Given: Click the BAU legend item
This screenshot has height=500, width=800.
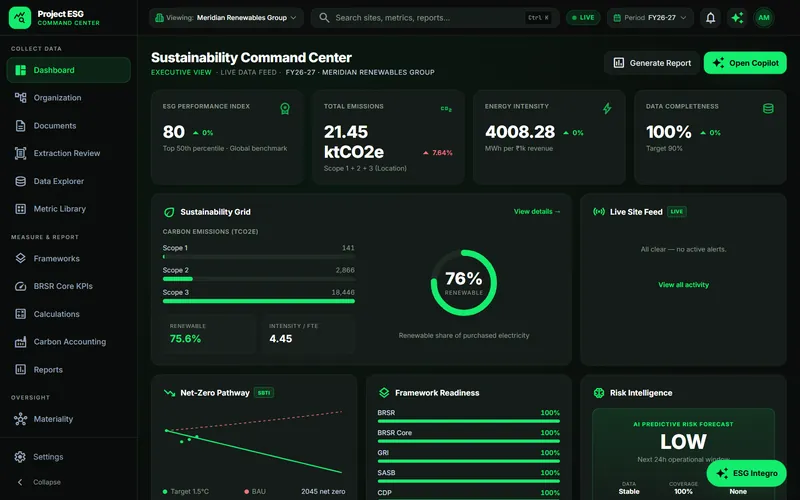Looking at the screenshot, I should click(255, 491).
